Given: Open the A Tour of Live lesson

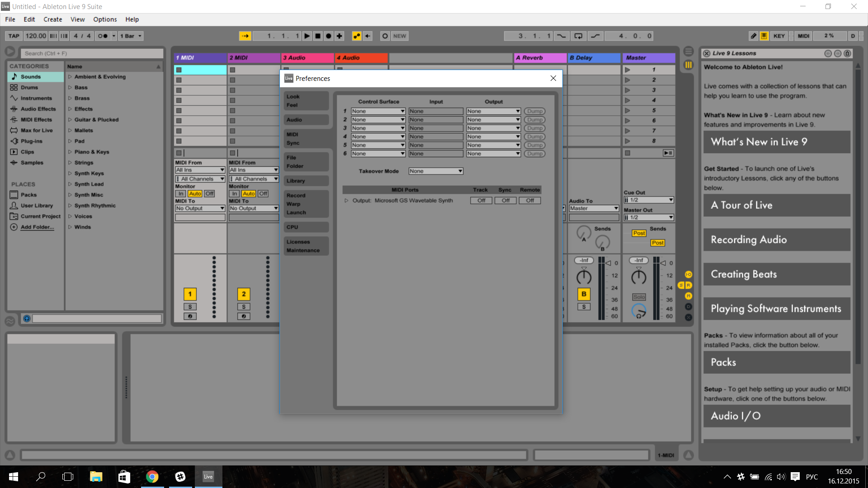Looking at the screenshot, I should point(776,205).
